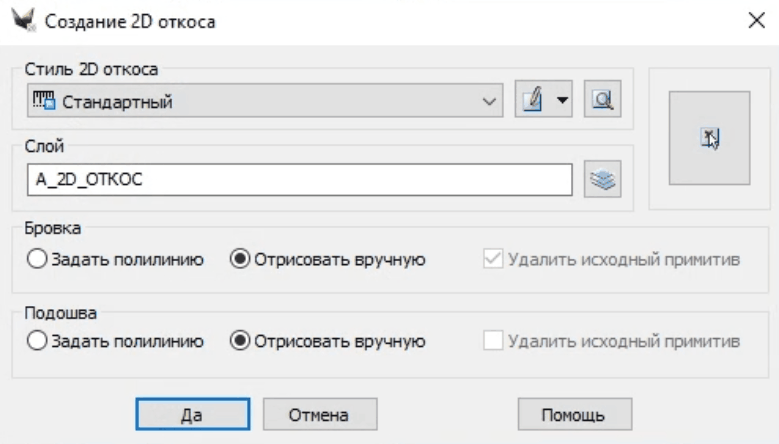Screen dimensions: 779x444
Task: Click the Отмена button
Action: coord(318,414)
